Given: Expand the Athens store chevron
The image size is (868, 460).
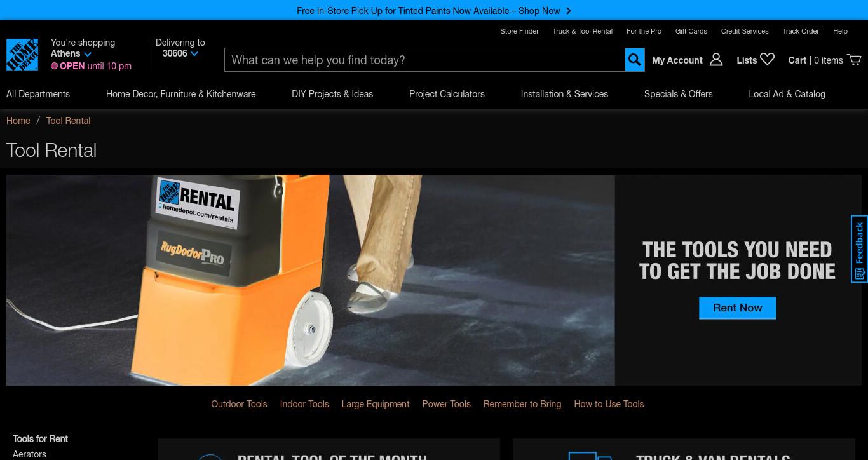Looking at the screenshot, I should click(88, 54).
